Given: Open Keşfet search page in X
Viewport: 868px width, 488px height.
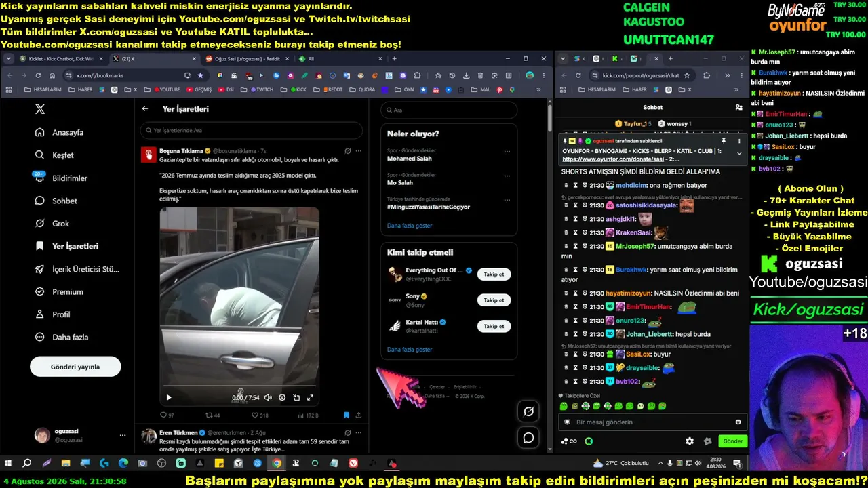Looking at the screenshot, I should (x=54, y=155).
